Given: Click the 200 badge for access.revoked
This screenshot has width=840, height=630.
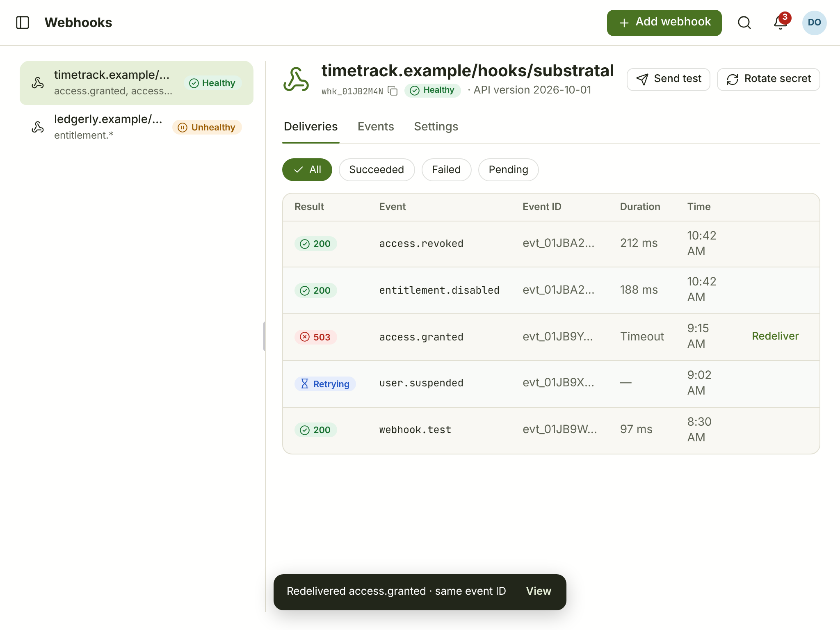Looking at the screenshot, I should tap(315, 244).
